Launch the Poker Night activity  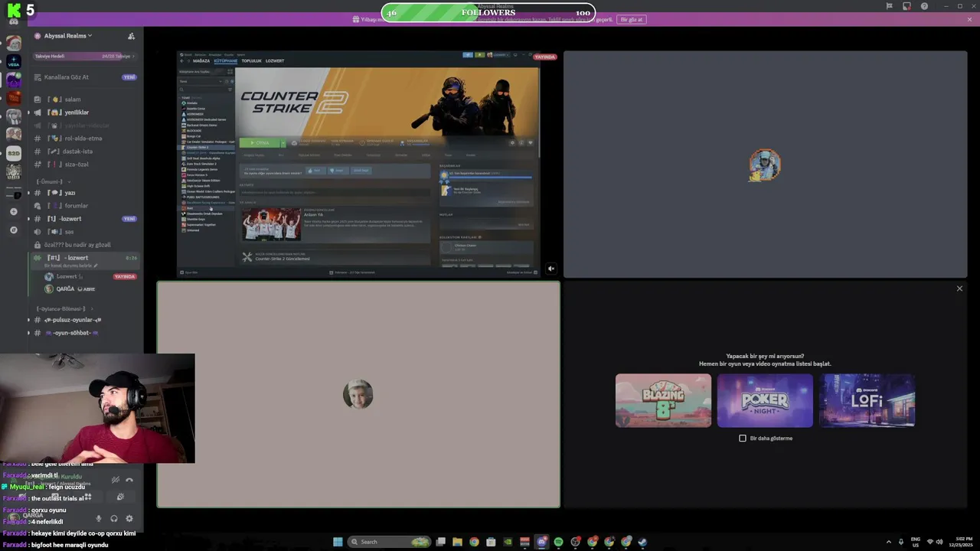coord(765,400)
